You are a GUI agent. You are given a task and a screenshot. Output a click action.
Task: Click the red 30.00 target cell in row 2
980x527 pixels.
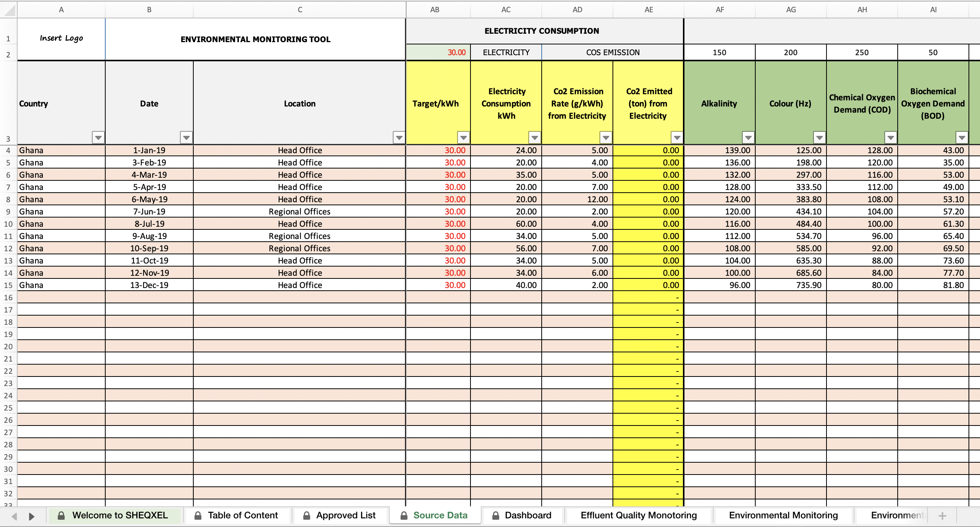click(438, 52)
